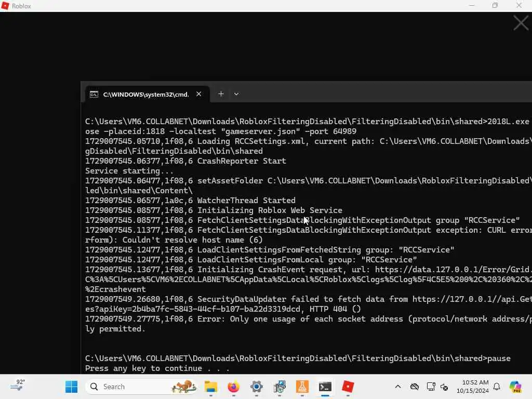The height and width of the screenshot is (399, 532).
Task: Click the 'CrashReporter Start' log line
Action: tap(185, 161)
